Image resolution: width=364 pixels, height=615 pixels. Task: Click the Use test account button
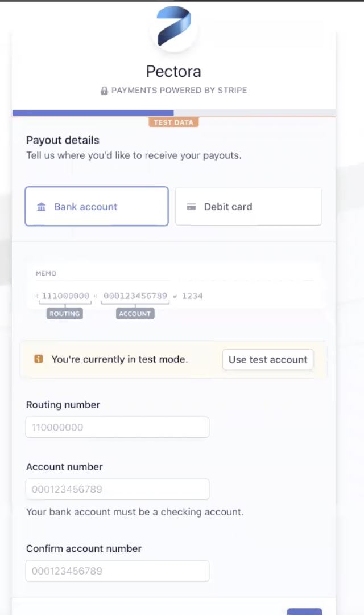click(x=268, y=360)
